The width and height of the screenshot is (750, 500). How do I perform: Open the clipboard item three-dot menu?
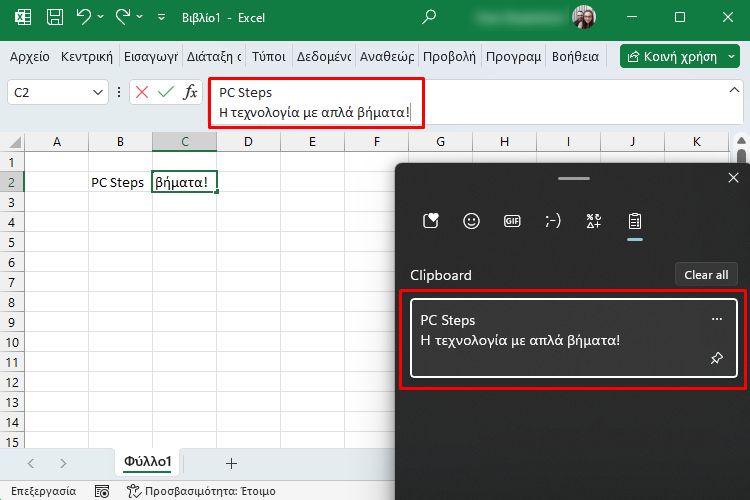click(717, 319)
